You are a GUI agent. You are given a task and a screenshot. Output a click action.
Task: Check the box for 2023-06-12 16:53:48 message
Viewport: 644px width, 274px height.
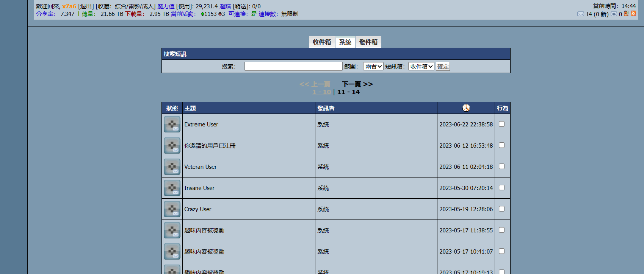point(501,145)
